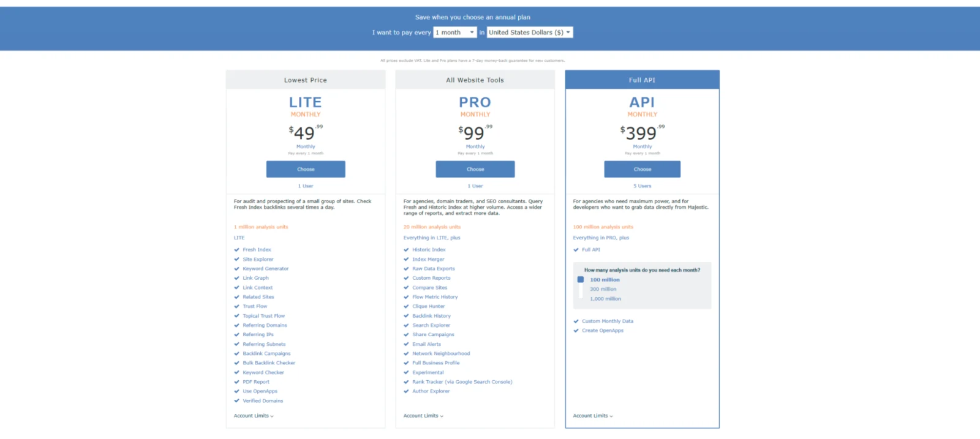Image resolution: width=980 pixels, height=439 pixels.
Task: Open the Raw Data Exports link
Action: click(x=434, y=269)
